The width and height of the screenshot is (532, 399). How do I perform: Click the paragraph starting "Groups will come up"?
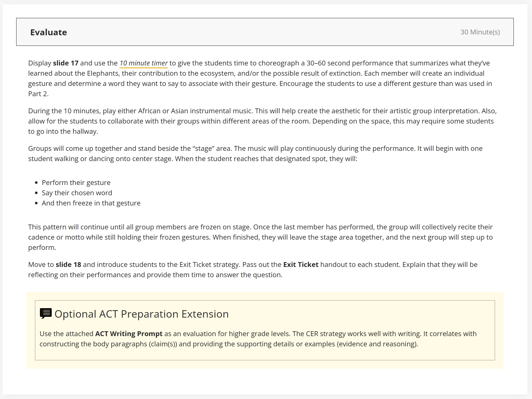click(255, 154)
